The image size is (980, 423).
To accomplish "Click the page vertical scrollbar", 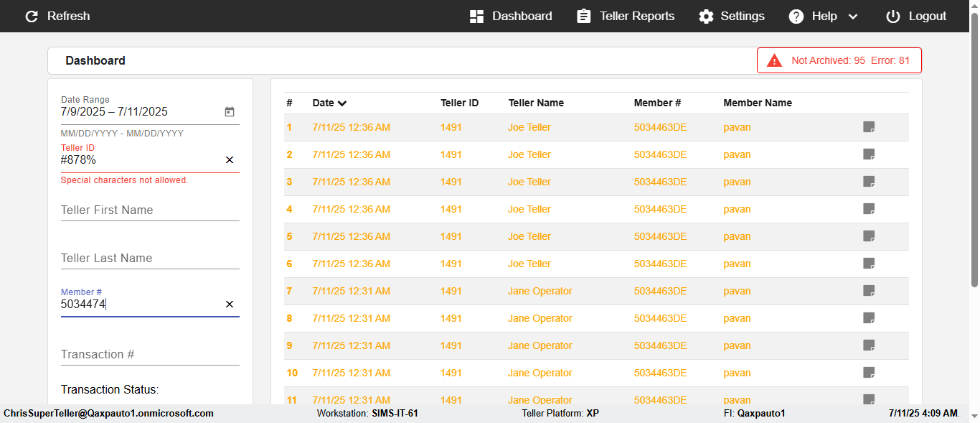I will [x=974, y=180].
